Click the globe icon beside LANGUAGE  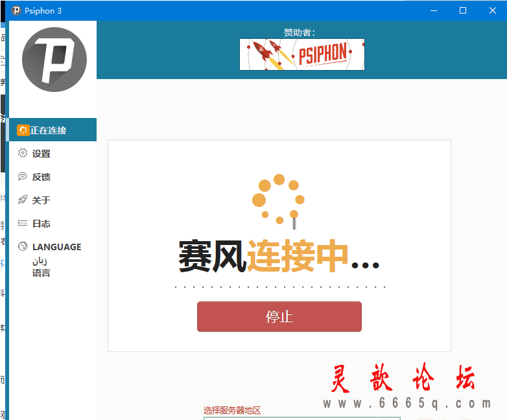(23, 246)
